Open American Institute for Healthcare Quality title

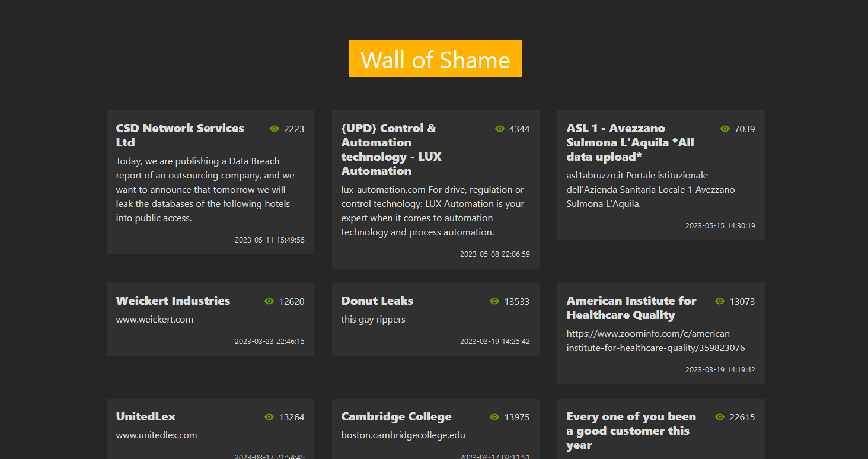pyautogui.click(x=631, y=308)
